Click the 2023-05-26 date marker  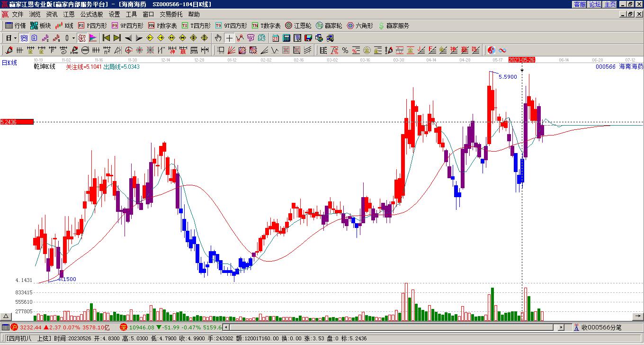tap(522, 60)
